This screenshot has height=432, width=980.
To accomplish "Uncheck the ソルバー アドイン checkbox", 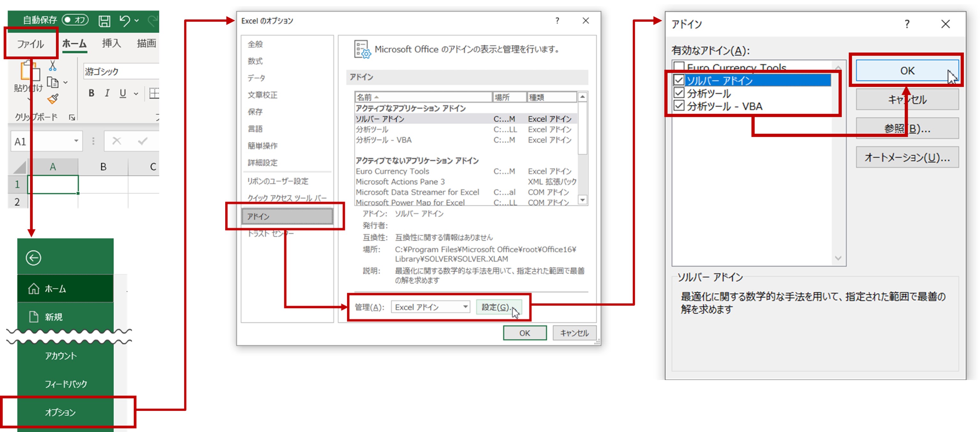I will pyautogui.click(x=679, y=80).
